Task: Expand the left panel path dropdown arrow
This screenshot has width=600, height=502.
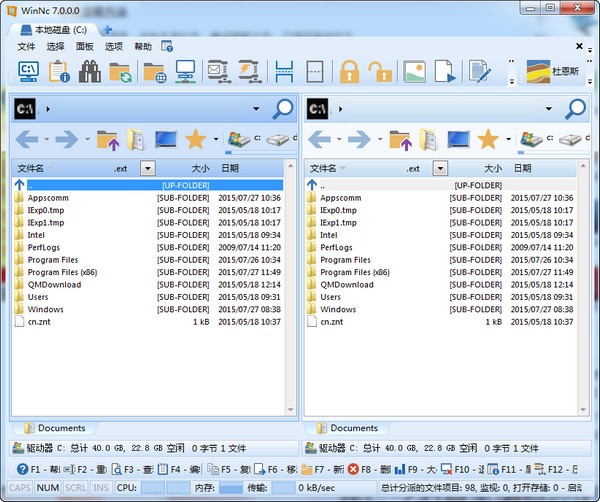Action: click(257, 108)
